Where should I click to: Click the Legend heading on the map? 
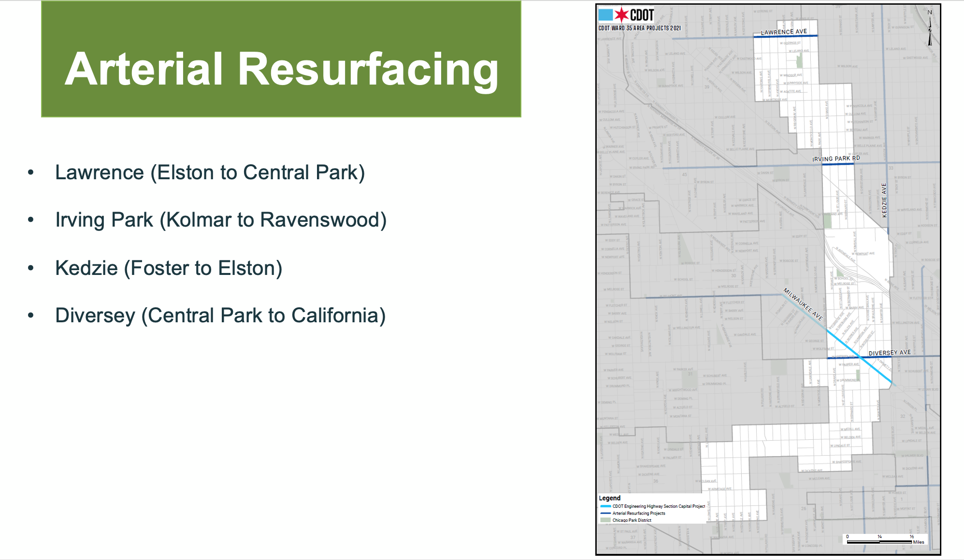tap(609, 498)
